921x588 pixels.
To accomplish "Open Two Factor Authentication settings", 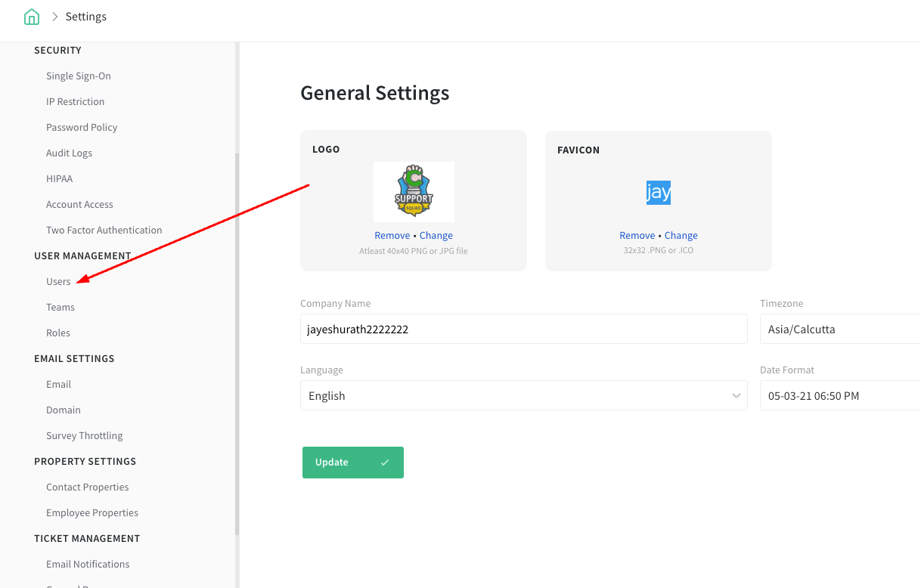I will (104, 230).
